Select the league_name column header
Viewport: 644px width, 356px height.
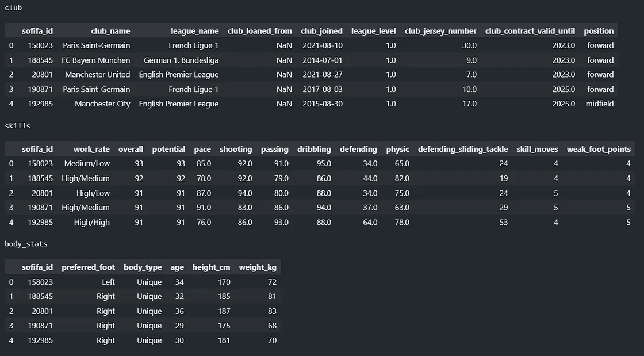tap(195, 31)
